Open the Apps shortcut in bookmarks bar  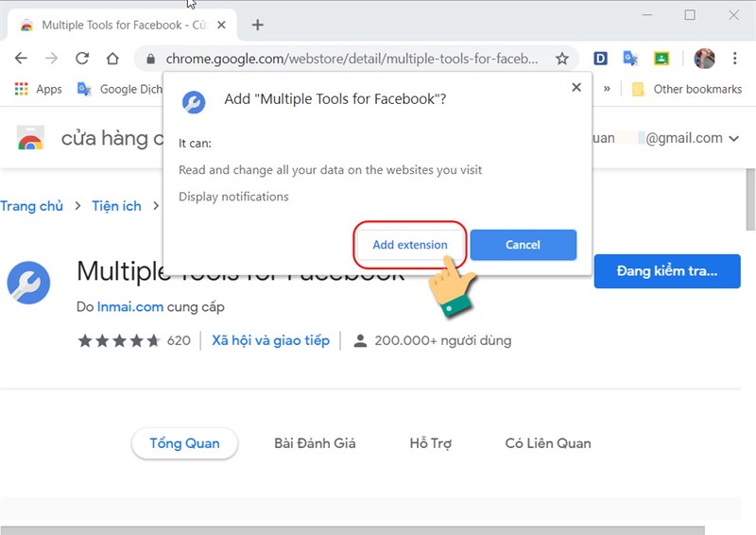(x=39, y=89)
